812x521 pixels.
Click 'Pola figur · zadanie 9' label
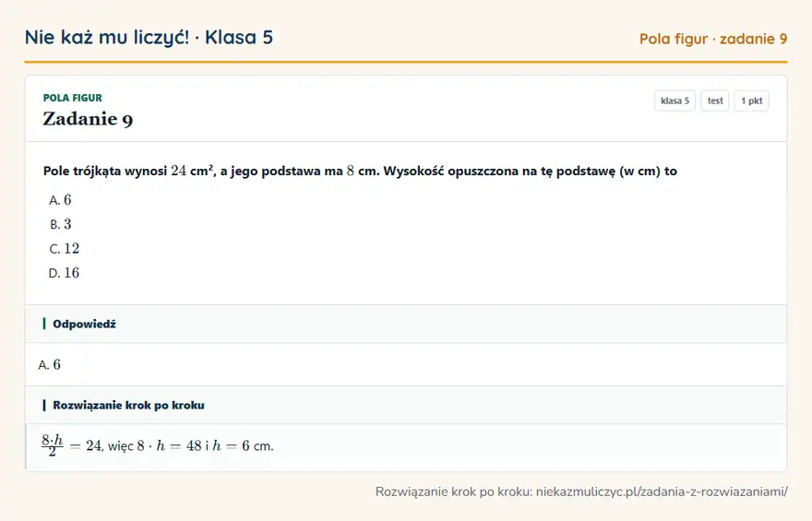713,39
